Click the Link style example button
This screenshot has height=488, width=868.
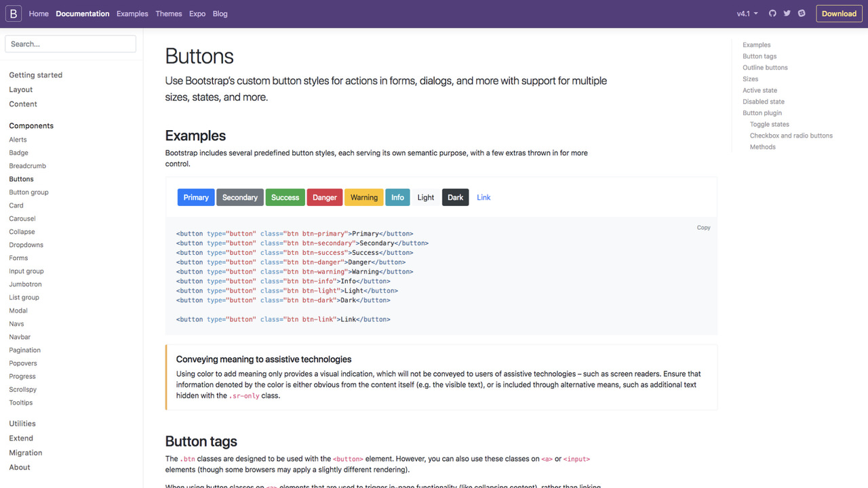pyautogui.click(x=484, y=197)
